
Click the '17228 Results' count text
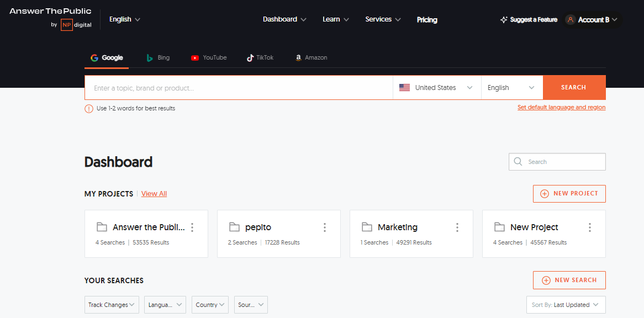pyautogui.click(x=282, y=242)
